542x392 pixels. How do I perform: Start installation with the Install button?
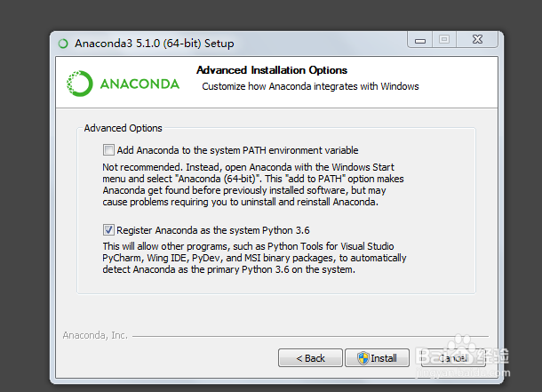coord(378,358)
